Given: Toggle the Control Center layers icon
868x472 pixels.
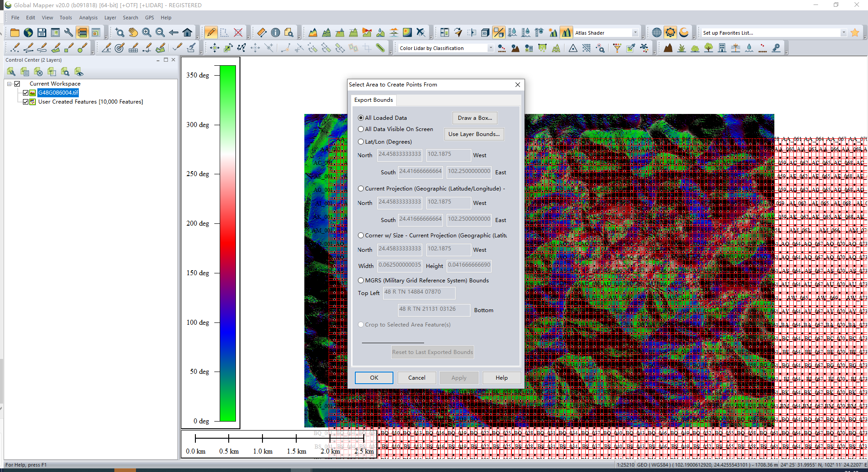Looking at the screenshot, I should coord(82,32).
